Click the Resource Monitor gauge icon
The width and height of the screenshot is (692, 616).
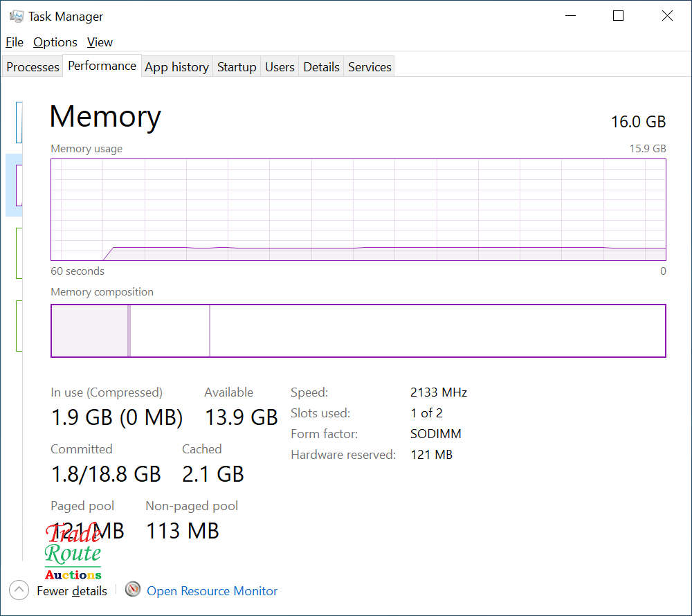132,589
